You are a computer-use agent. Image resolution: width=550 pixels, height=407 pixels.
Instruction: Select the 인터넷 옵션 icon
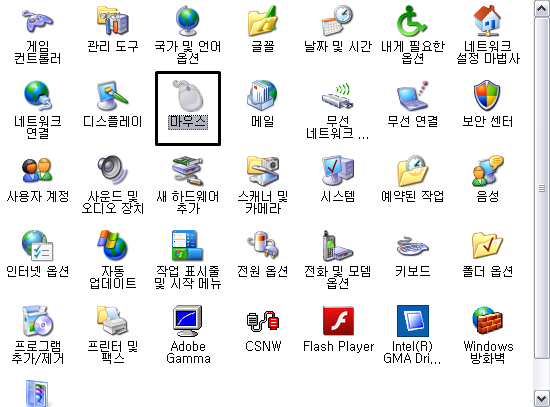[38, 246]
